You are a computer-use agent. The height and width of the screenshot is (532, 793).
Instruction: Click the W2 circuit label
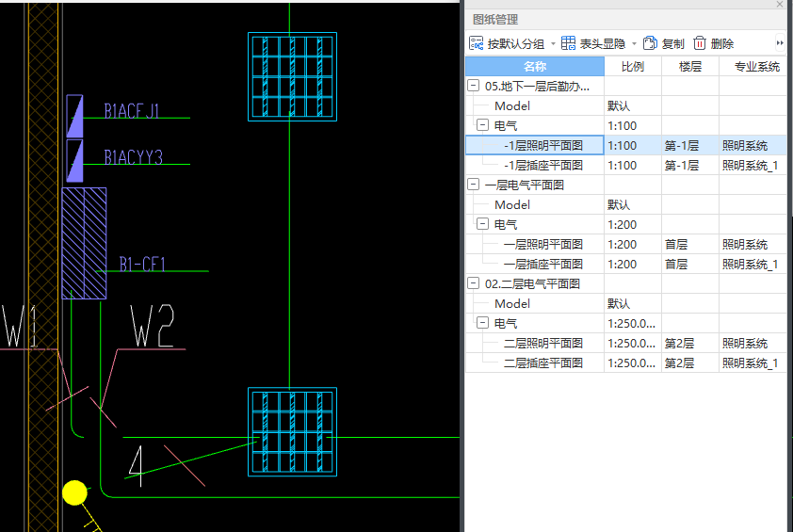[153, 326]
